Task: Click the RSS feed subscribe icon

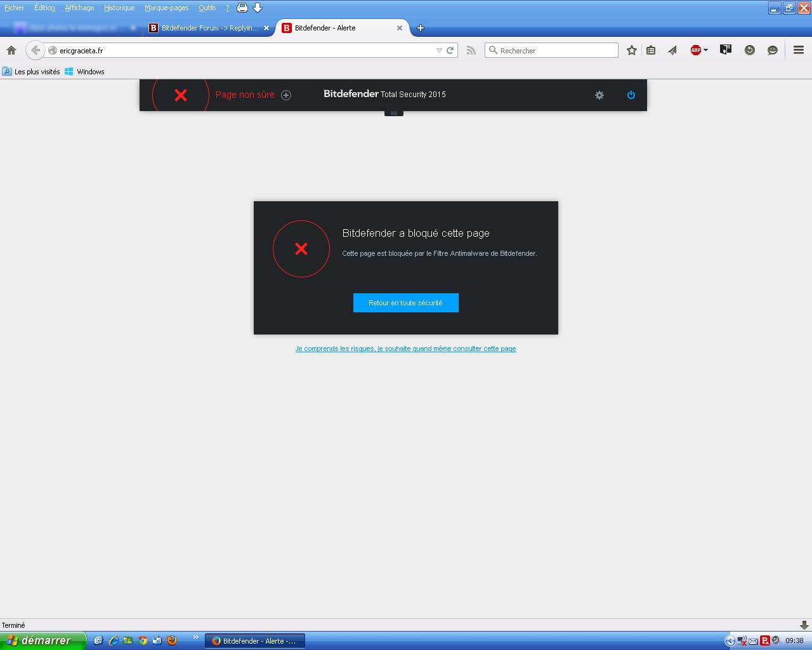Action: [471, 50]
